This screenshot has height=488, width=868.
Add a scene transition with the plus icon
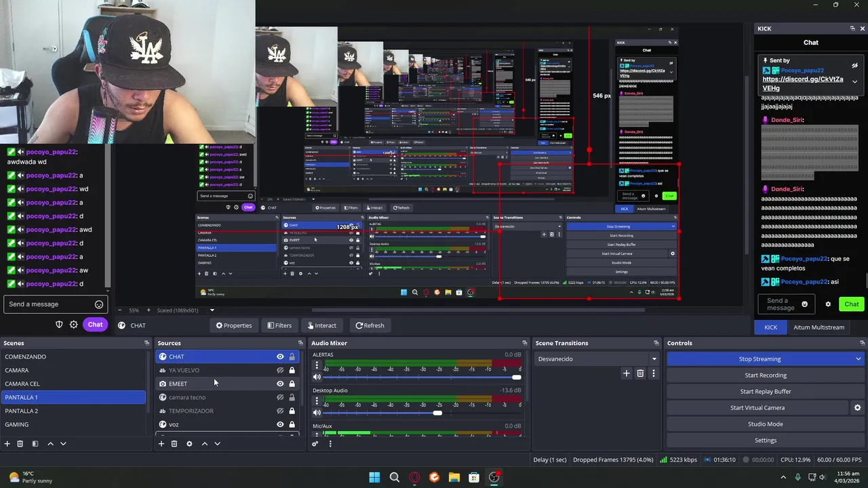click(x=627, y=373)
